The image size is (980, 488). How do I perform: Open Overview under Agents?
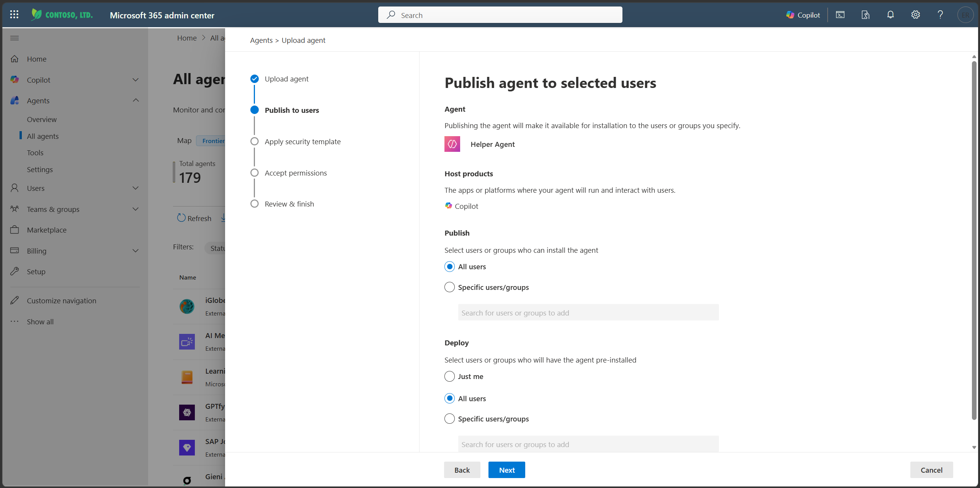[42, 119]
